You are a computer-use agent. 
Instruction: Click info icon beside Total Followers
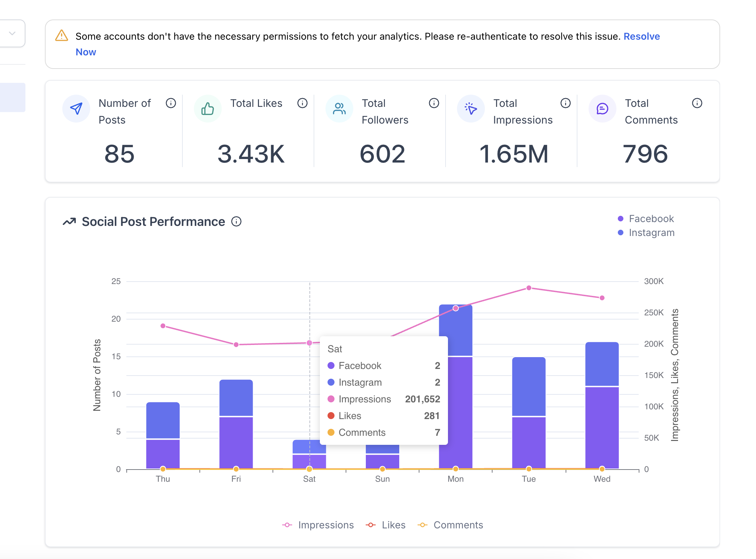point(434,103)
